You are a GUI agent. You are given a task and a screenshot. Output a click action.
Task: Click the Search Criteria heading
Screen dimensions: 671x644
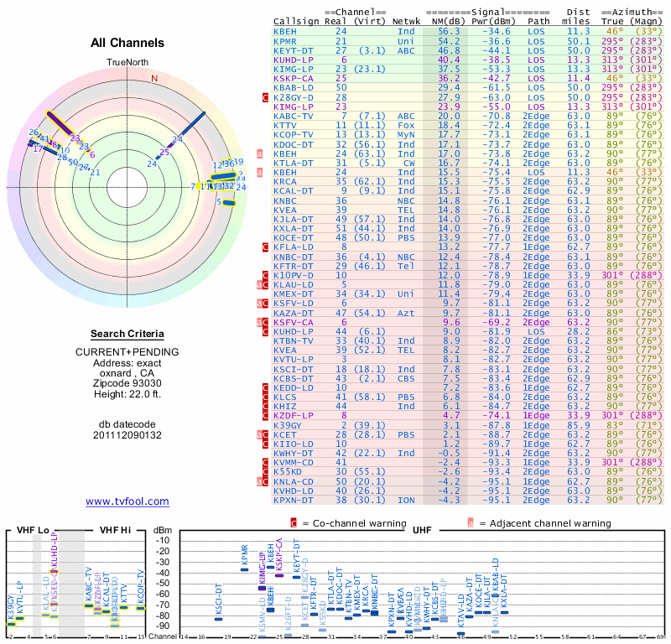127,334
